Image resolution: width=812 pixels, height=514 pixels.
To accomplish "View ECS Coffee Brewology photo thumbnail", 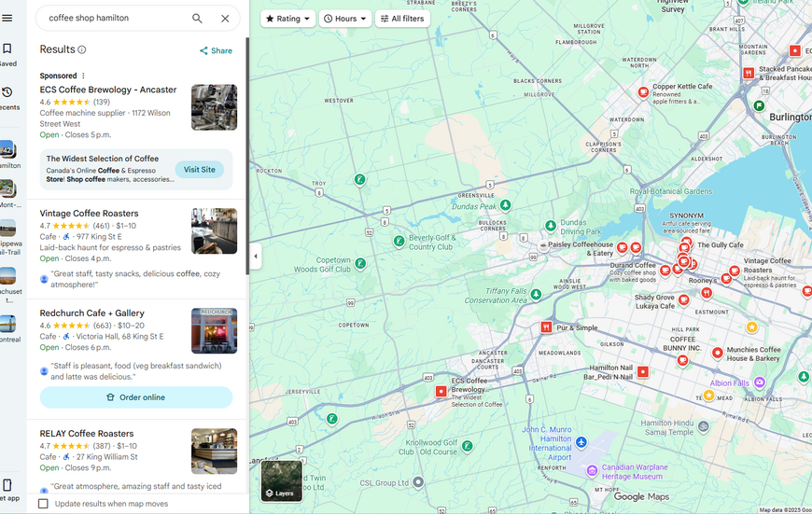I will 215,107.
